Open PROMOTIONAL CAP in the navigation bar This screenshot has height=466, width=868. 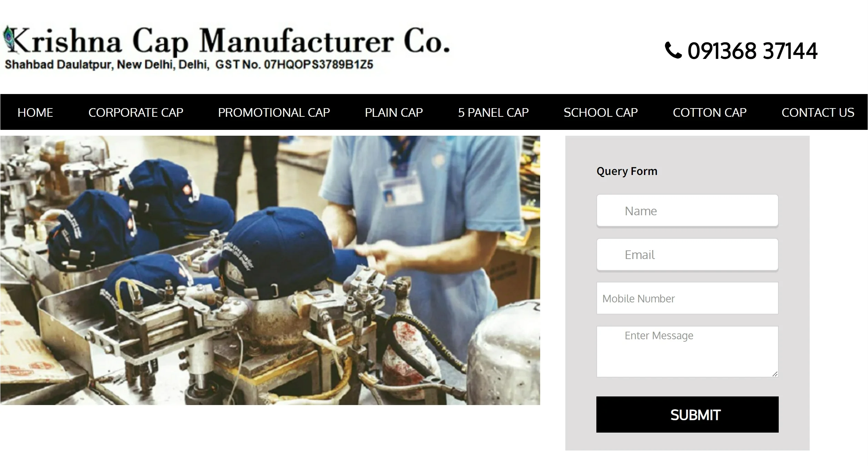click(274, 112)
